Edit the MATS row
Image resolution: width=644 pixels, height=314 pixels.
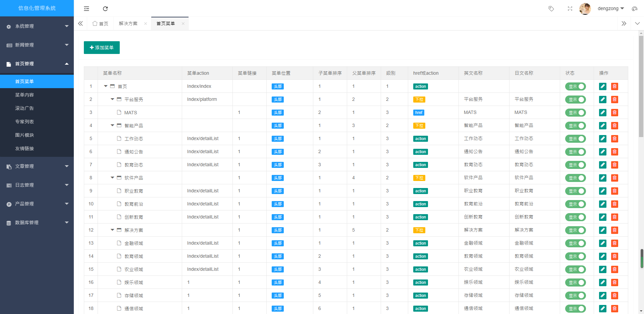tap(603, 113)
